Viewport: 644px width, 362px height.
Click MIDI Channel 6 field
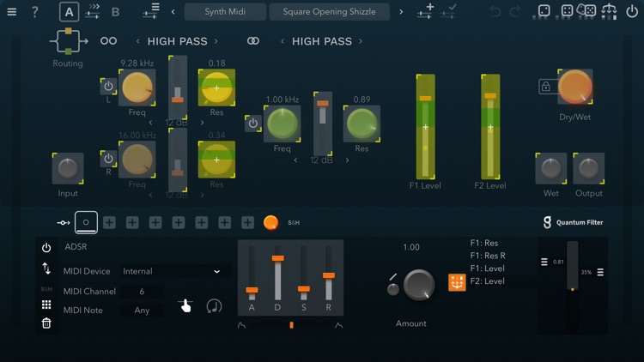pos(142,292)
